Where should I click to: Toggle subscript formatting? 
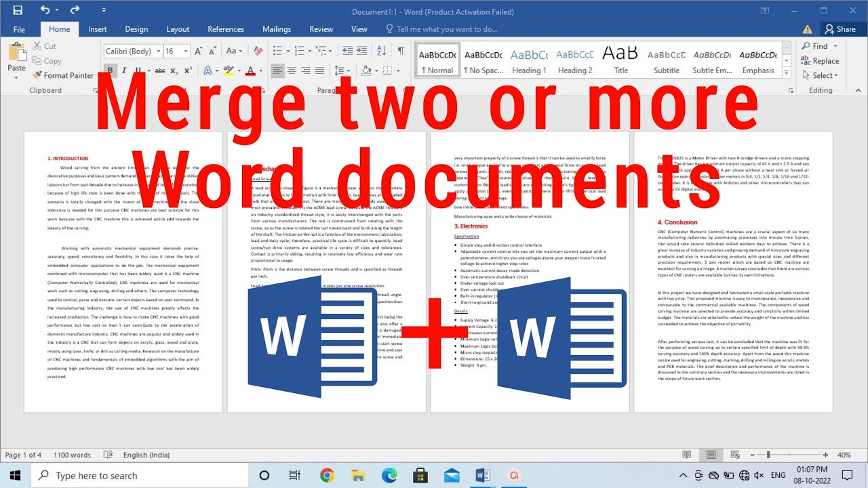point(174,70)
